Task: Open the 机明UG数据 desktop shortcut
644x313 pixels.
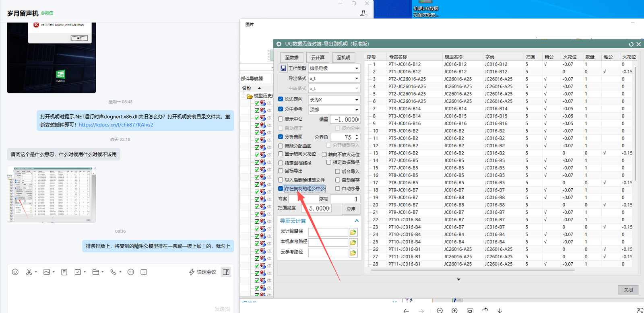Action: tap(425, 9)
